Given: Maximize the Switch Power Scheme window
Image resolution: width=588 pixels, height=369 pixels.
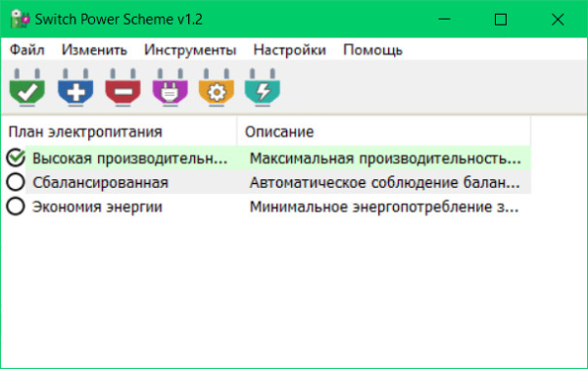Looking at the screenshot, I should click(x=501, y=20).
